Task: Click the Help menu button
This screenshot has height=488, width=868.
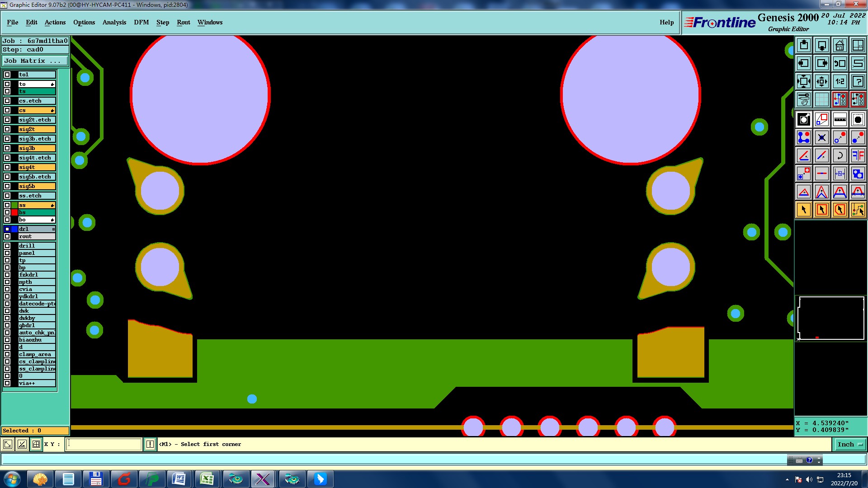Action: 666,22
